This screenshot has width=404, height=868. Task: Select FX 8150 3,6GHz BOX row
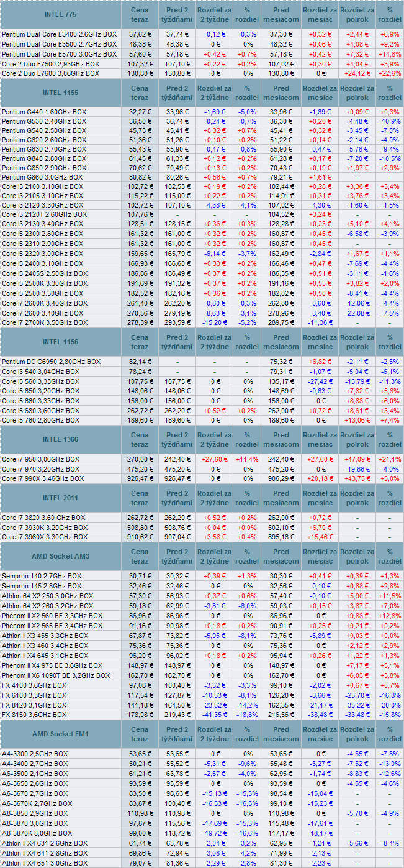click(x=202, y=715)
